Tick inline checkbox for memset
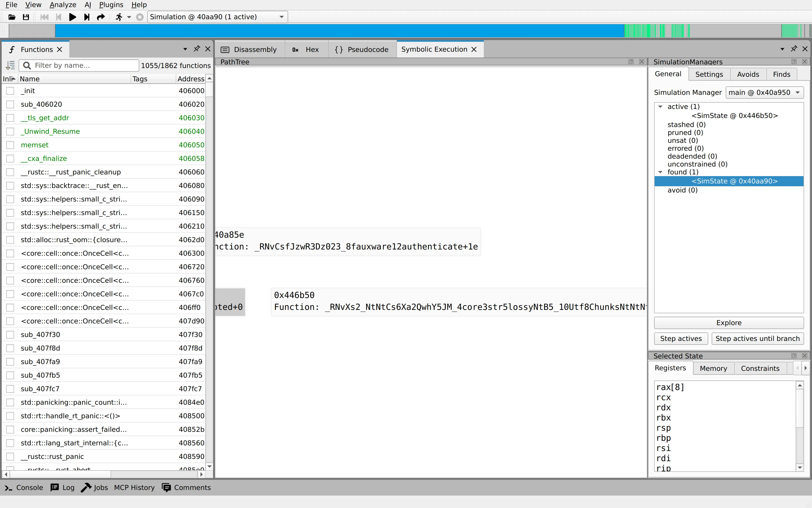Image resolution: width=812 pixels, height=508 pixels. (10, 145)
